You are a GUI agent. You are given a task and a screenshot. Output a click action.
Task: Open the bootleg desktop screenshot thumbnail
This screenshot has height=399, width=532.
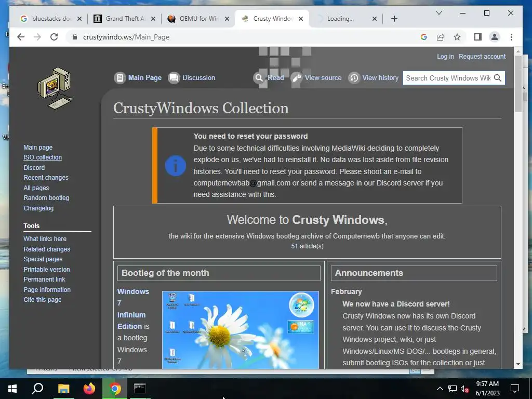240,330
